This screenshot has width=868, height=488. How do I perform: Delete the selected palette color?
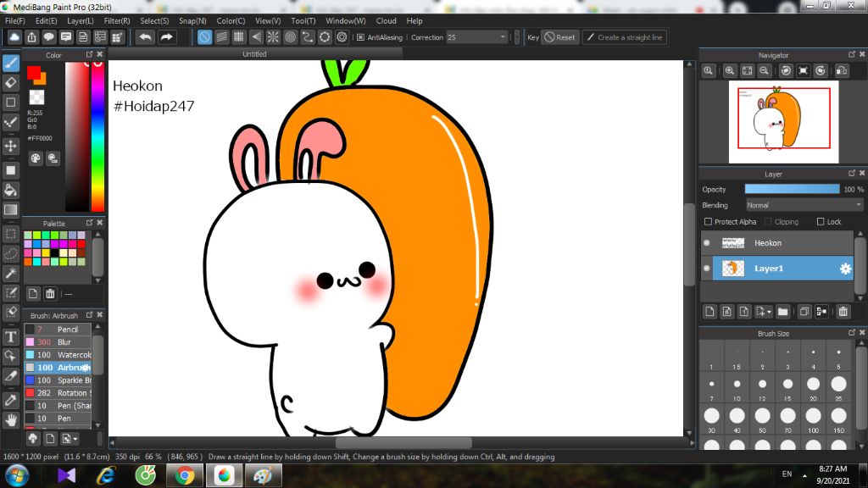(50, 294)
